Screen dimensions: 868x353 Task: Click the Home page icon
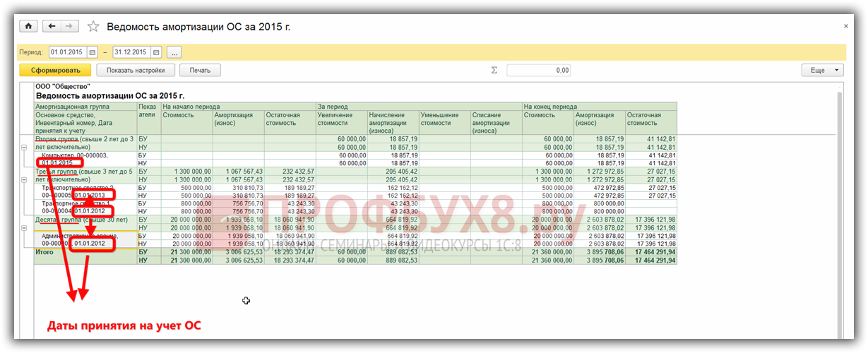(29, 26)
